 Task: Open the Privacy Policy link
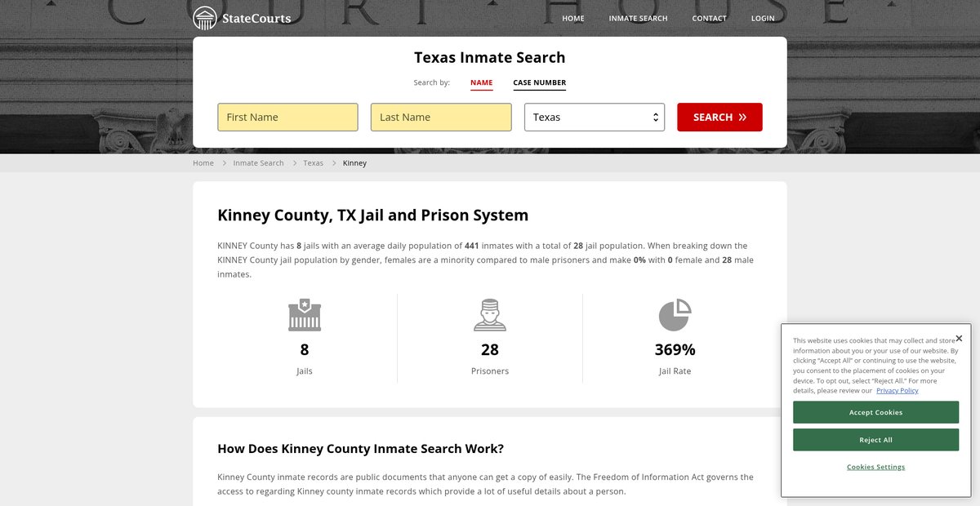pos(898,390)
